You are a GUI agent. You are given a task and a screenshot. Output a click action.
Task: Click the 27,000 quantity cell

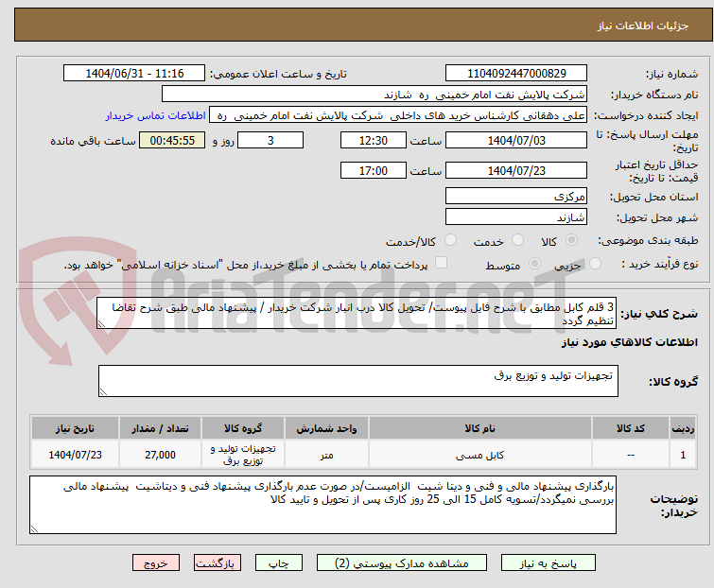pos(160,455)
